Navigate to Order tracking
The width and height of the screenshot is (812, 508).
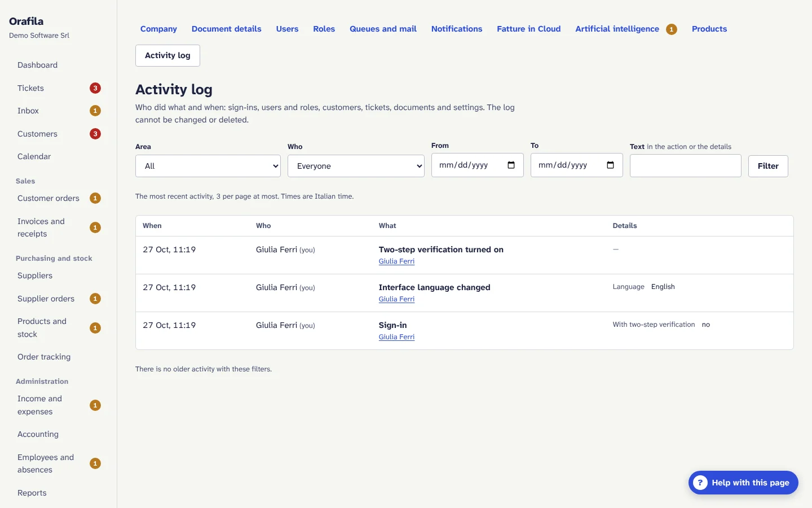(x=44, y=357)
